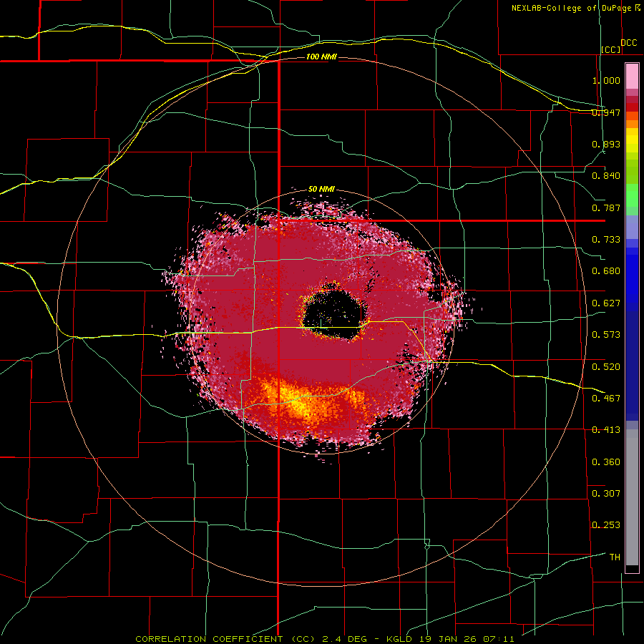Click the 0.307 color scale value
This screenshot has height=644, width=644.
click(606, 494)
